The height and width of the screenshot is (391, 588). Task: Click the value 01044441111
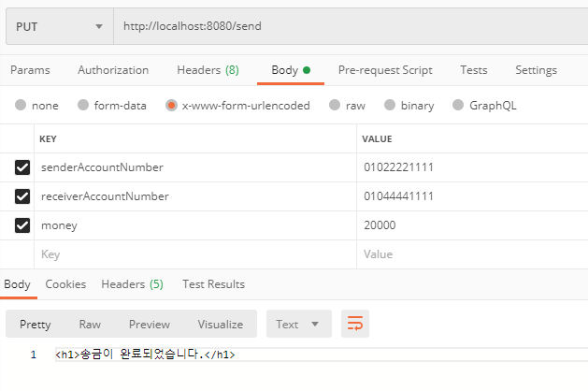click(x=398, y=196)
